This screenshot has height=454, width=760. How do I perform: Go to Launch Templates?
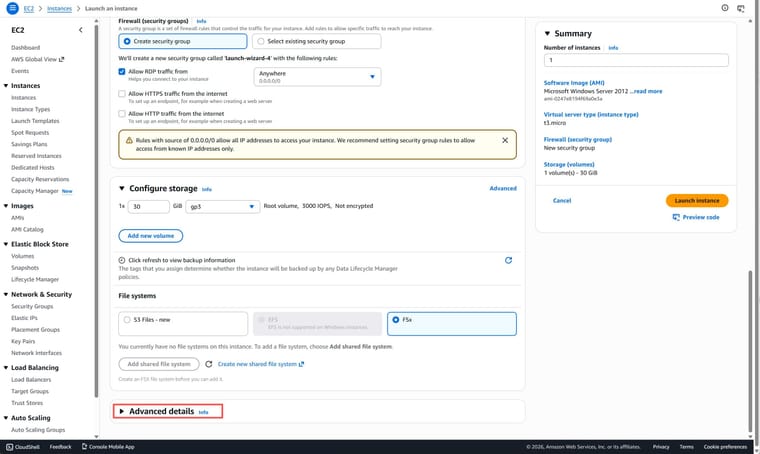pos(35,121)
